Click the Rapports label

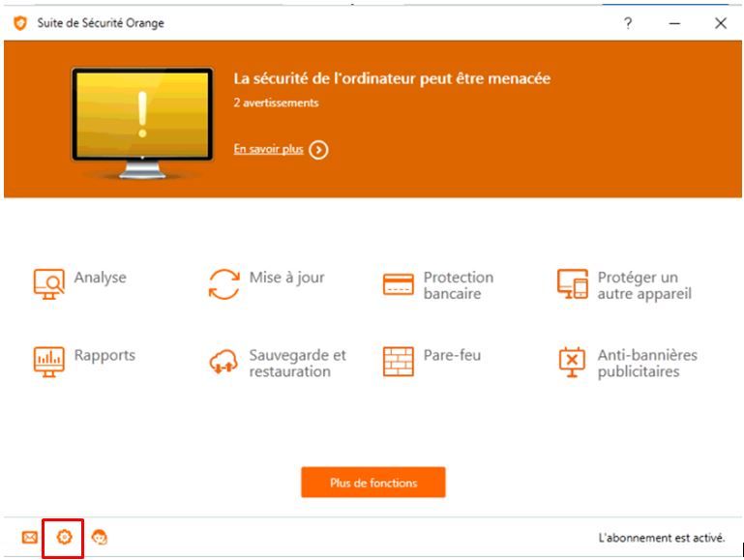pyautogui.click(x=104, y=355)
